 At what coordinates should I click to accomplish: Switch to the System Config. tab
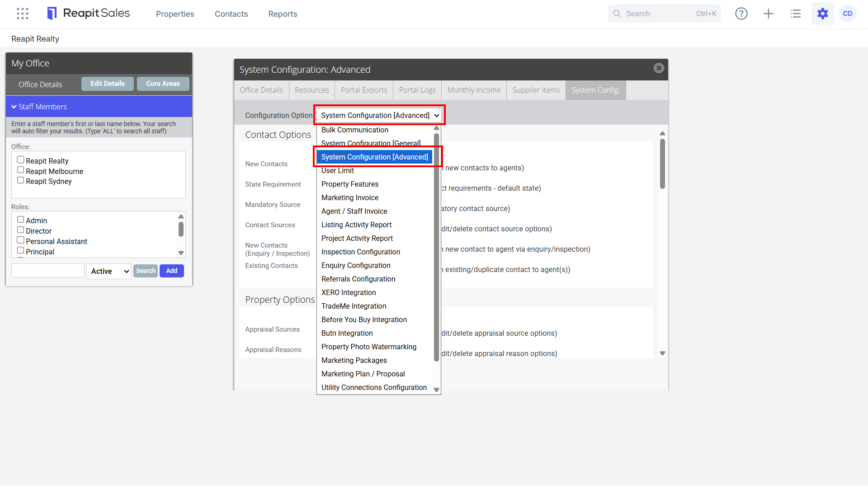pyautogui.click(x=596, y=90)
